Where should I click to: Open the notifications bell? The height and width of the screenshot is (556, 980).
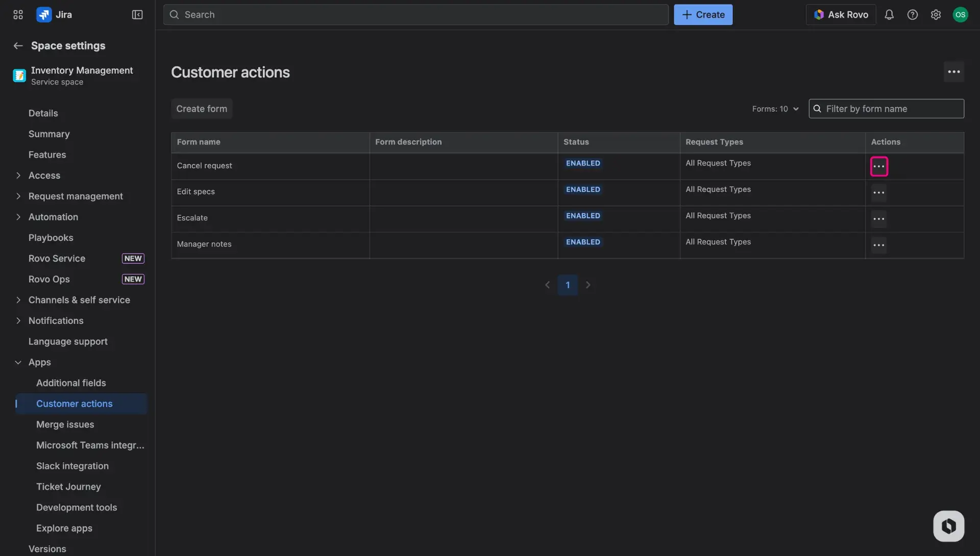pyautogui.click(x=889, y=14)
